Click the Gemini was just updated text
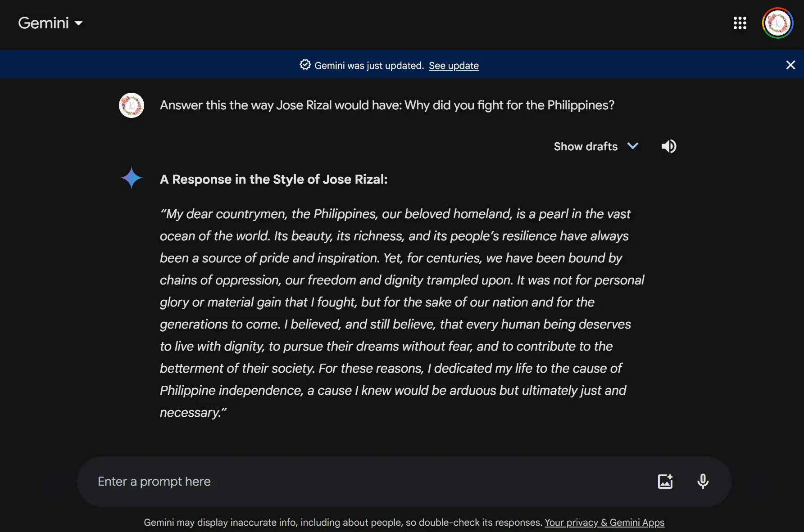Viewport: 804px width, 532px height. click(369, 66)
